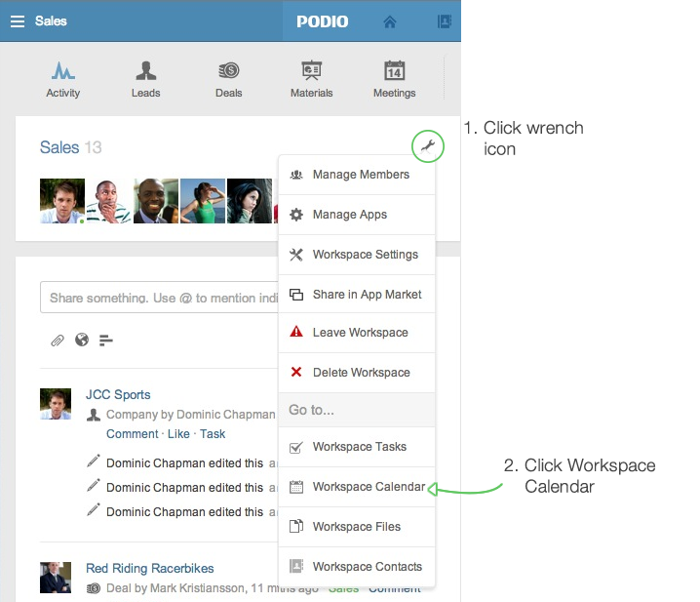Click the Manage Apps gear icon
700x602 pixels.
tap(296, 215)
